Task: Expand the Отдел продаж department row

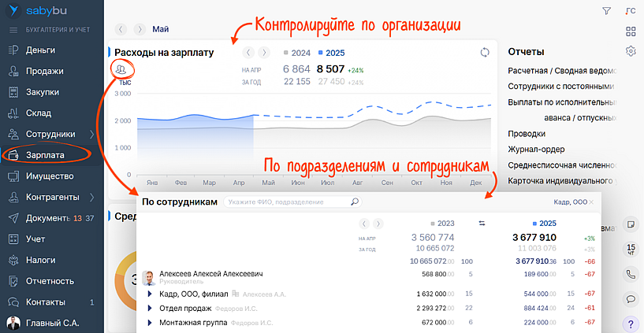Action: click(149, 308)
